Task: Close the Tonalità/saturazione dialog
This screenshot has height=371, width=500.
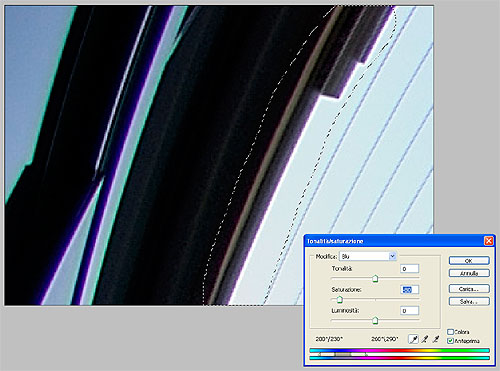Action: point(488,241)
